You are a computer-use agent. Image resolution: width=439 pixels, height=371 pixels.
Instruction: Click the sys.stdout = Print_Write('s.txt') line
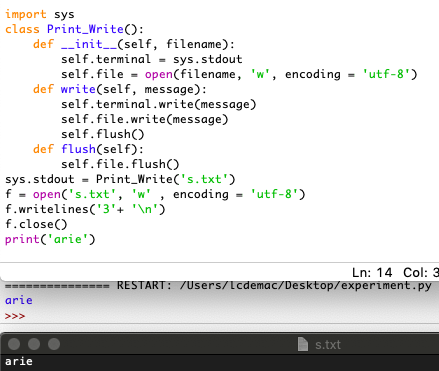coord(120,179)
